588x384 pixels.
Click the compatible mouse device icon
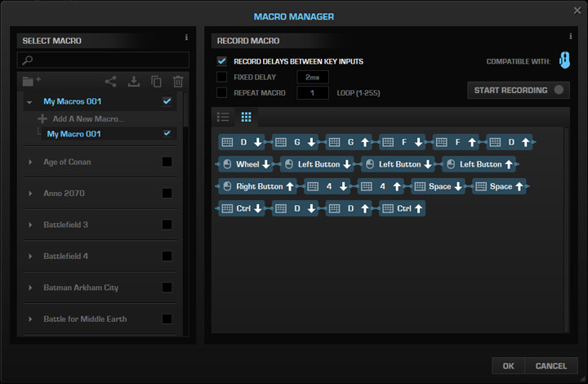point(565,60)
